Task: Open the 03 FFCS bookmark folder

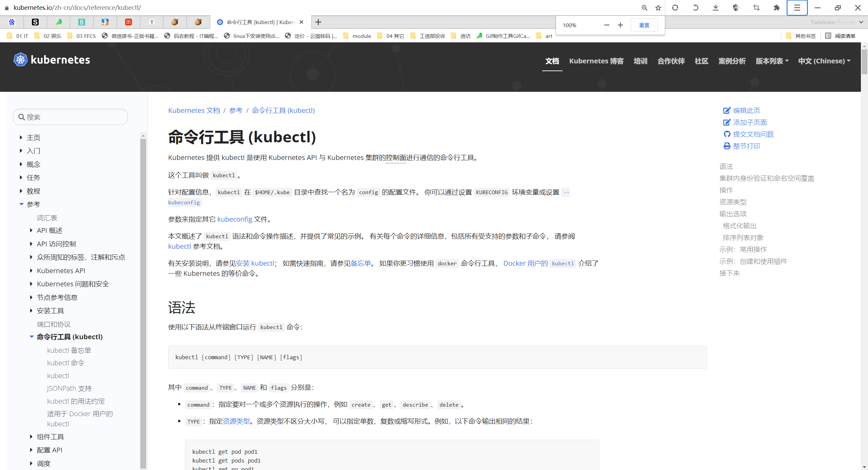Action: (x=81, y=36)
